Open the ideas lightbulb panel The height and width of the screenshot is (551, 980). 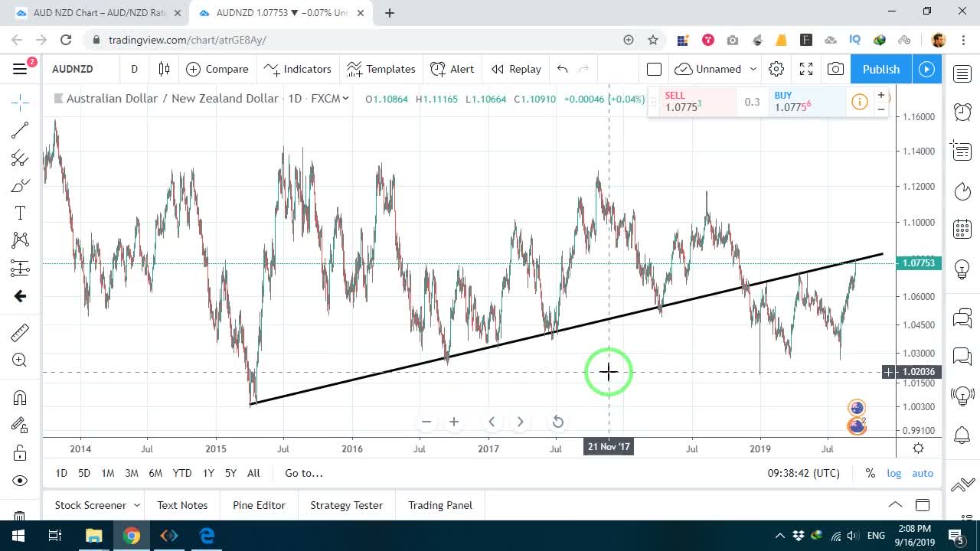(x=962, y=269)
